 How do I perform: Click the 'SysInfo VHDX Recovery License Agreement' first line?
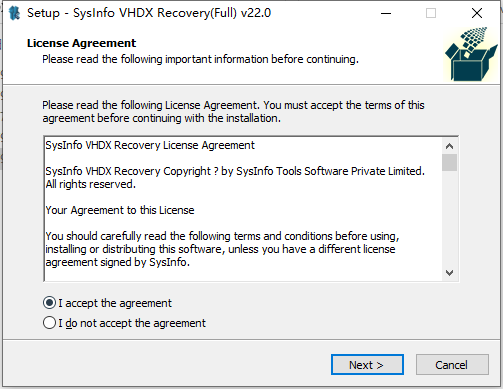point(150,145)
